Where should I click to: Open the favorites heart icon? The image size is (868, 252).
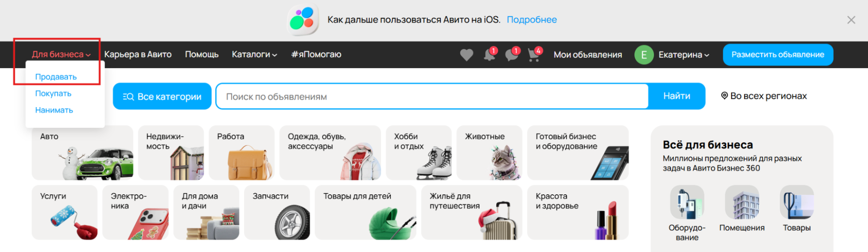[x=466, y=55]
